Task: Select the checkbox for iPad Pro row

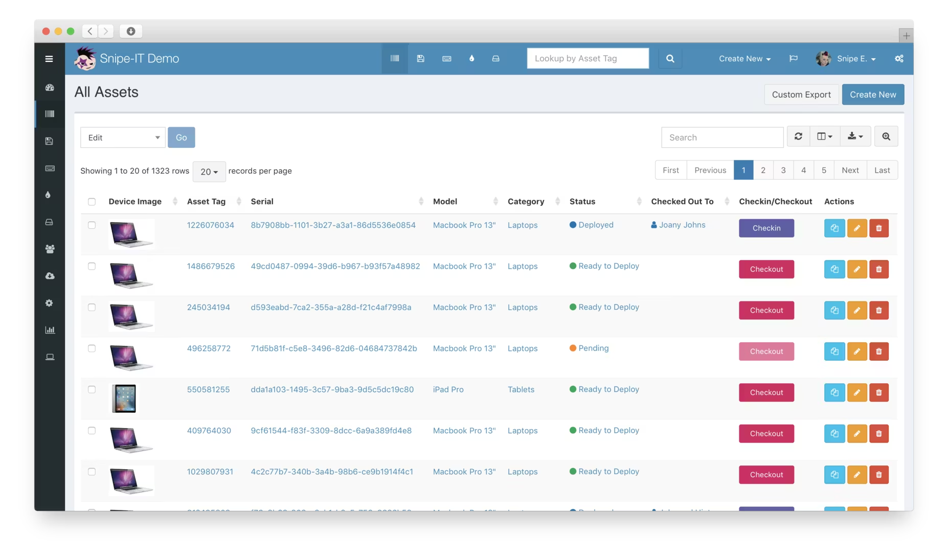Action: tap(92, 390)
